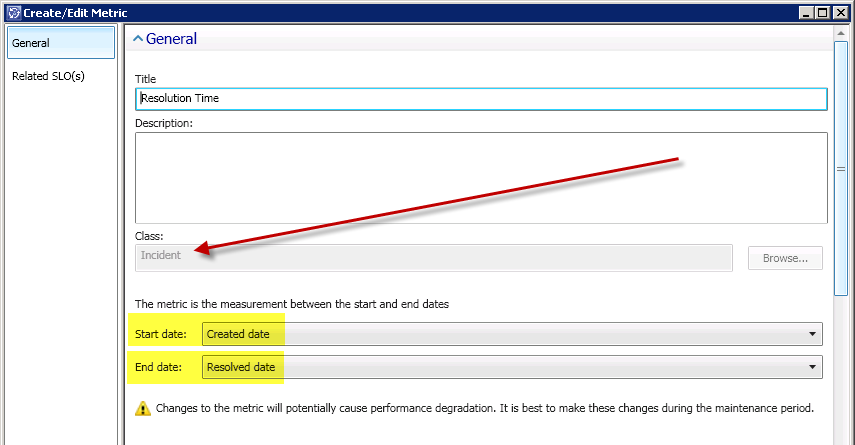Image resolution: width=855 pixels, height=445 pixels.
Task: Click inside the Description text area
Action: point(480,177)
